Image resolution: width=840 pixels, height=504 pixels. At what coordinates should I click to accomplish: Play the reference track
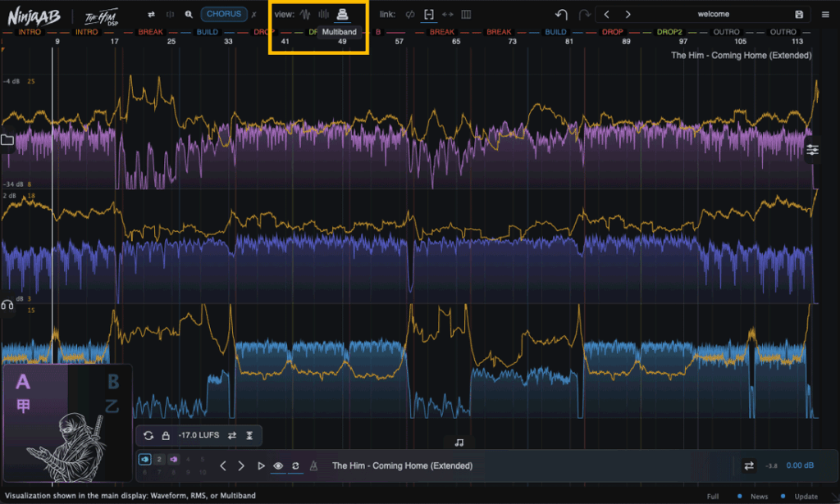(261, 466)
